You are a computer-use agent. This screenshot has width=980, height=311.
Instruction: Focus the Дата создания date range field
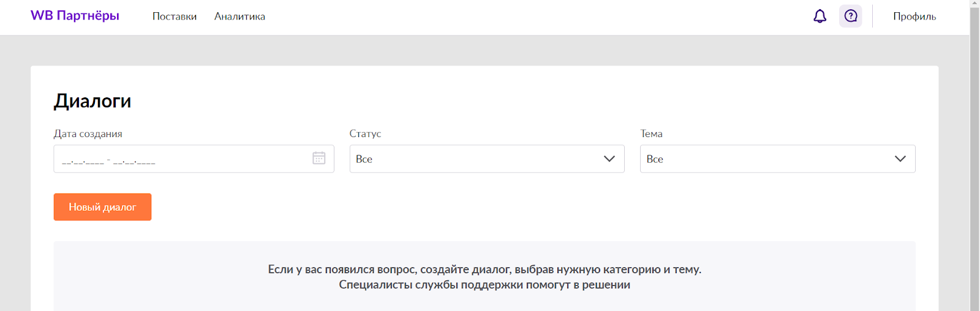[x=194, y=159]
